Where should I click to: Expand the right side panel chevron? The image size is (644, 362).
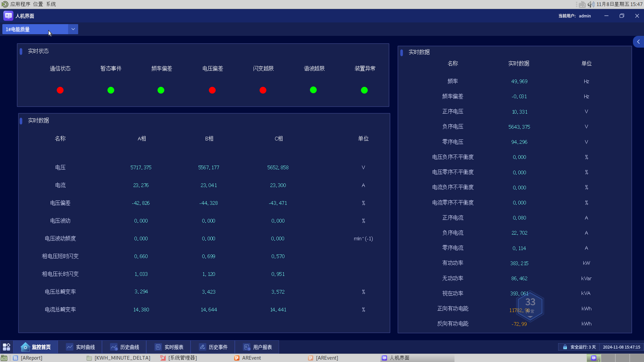pos(638,42)
